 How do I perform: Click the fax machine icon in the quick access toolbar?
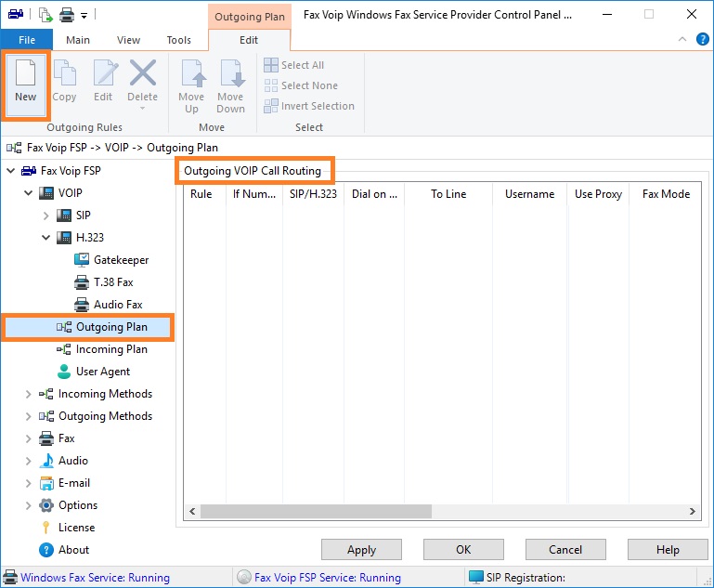(x=16, y=14)
